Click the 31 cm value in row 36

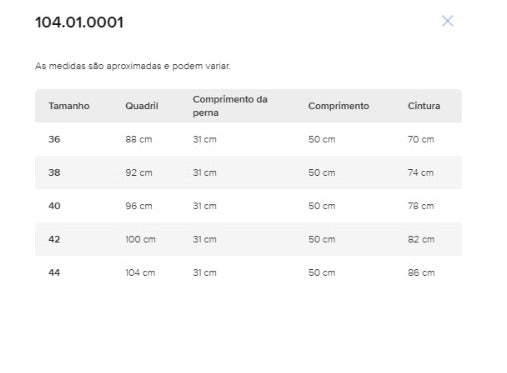point(204,139)
